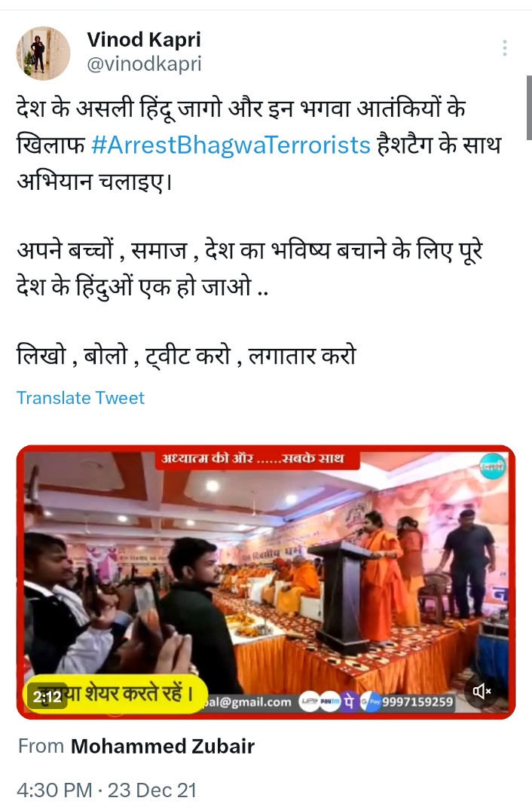Screen dimensions: 532x810
Task: Click the phone number 9997159259 in video
Action: point(417,702)
